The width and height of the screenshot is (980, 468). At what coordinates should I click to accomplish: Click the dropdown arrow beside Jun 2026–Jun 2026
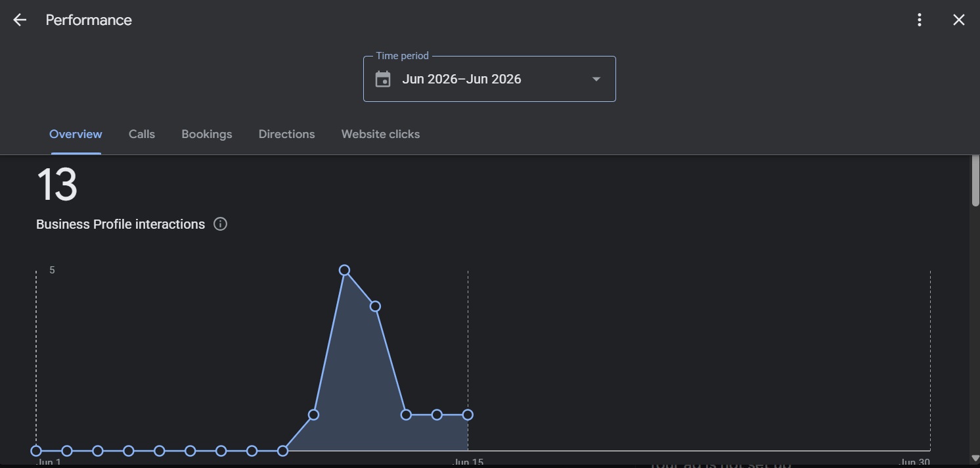(596, 80)
